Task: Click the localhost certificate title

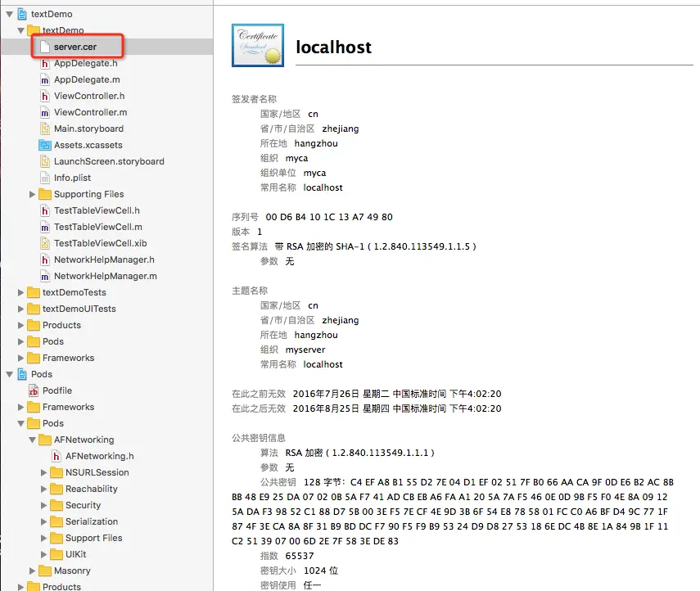Action: coord(333,47)
